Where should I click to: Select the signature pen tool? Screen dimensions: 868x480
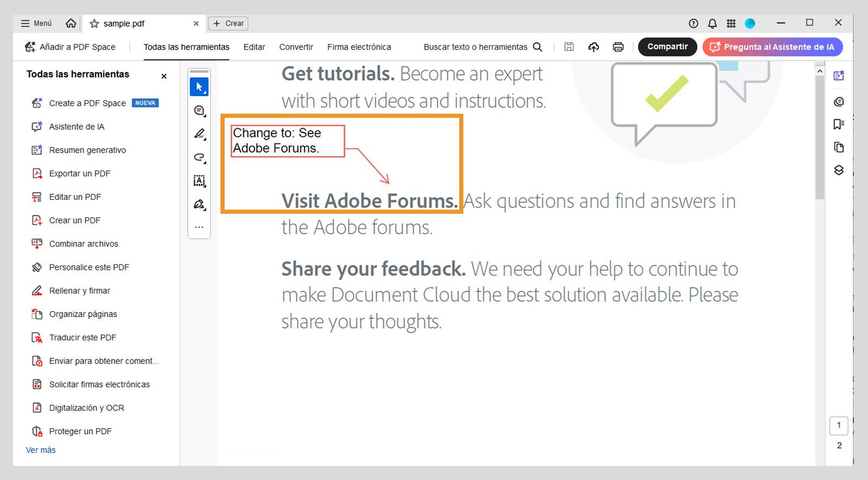click(199, 204)
